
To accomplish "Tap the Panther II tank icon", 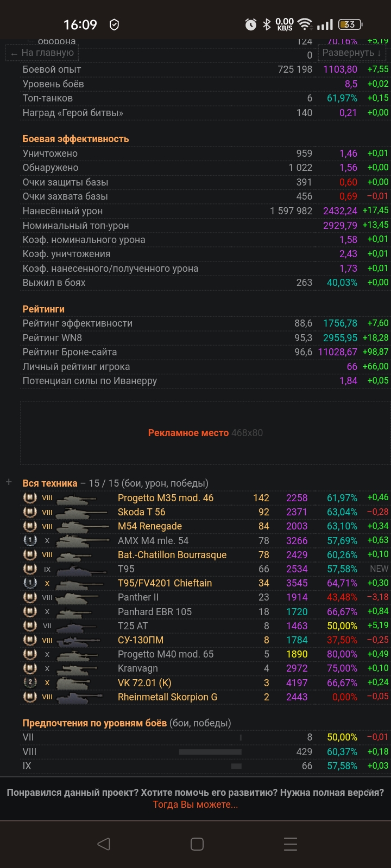I will point(76,598).
